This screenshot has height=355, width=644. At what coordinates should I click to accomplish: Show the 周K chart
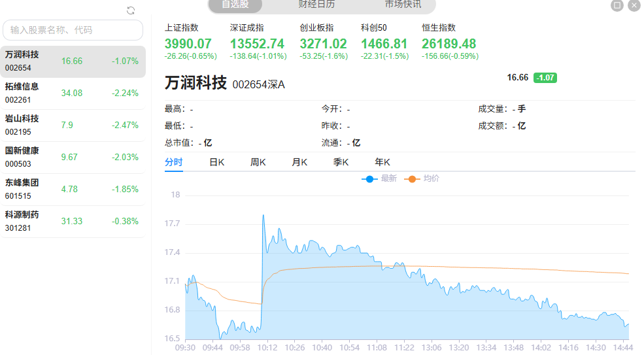coord(258,162)
